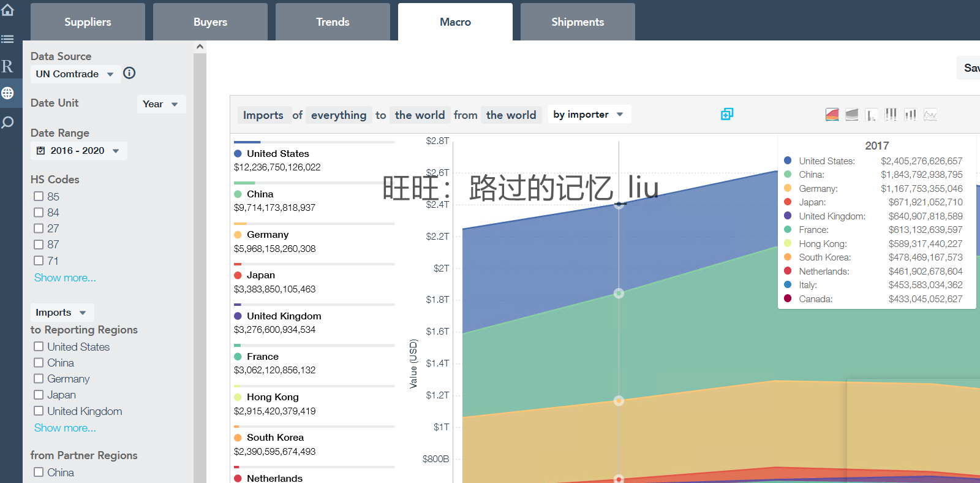This screenshot has width=980, height=483.
Task: Click the 'from the world' selector
Action: click(511, 115)
